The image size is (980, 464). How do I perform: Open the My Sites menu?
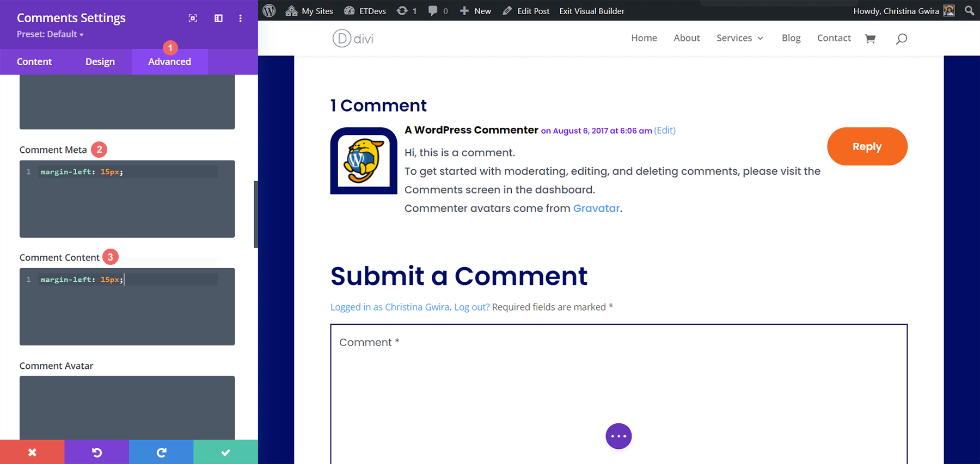tap(309, 11)
